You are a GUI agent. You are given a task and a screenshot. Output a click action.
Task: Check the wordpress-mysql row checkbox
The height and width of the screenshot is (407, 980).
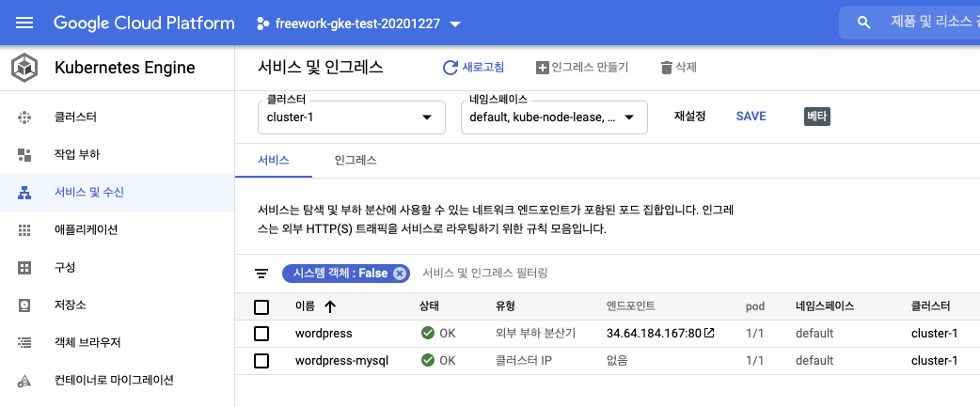click(261, 361)
